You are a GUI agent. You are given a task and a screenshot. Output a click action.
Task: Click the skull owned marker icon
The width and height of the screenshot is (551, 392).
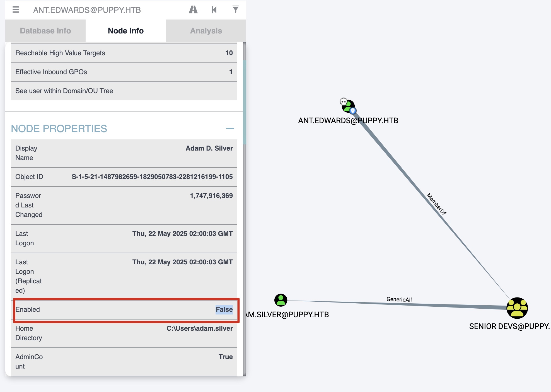pyautogui.click(x=343, y=101)
